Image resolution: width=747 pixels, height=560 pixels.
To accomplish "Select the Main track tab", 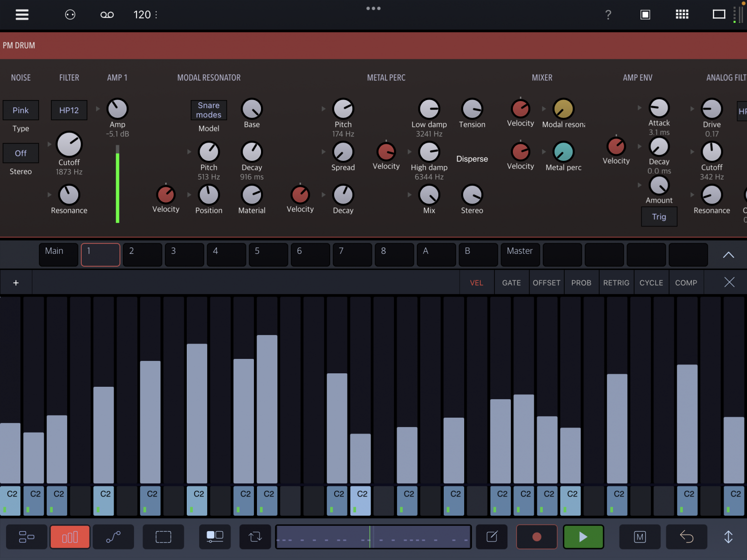I will click(x=59, y=254).
